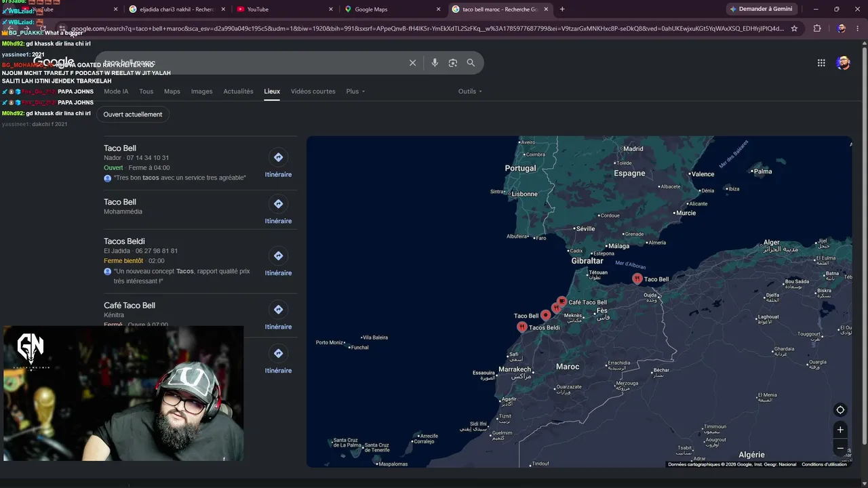The height and width of the screenshot is (488, 868).
Task: Switch to the Tous results tab
Action: [x=146, y=91]
